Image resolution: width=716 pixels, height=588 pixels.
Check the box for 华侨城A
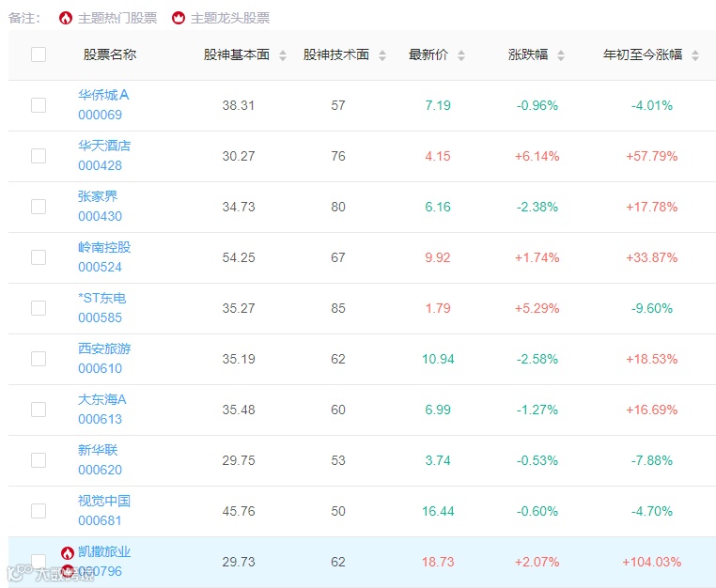click(x=39, y=105)
